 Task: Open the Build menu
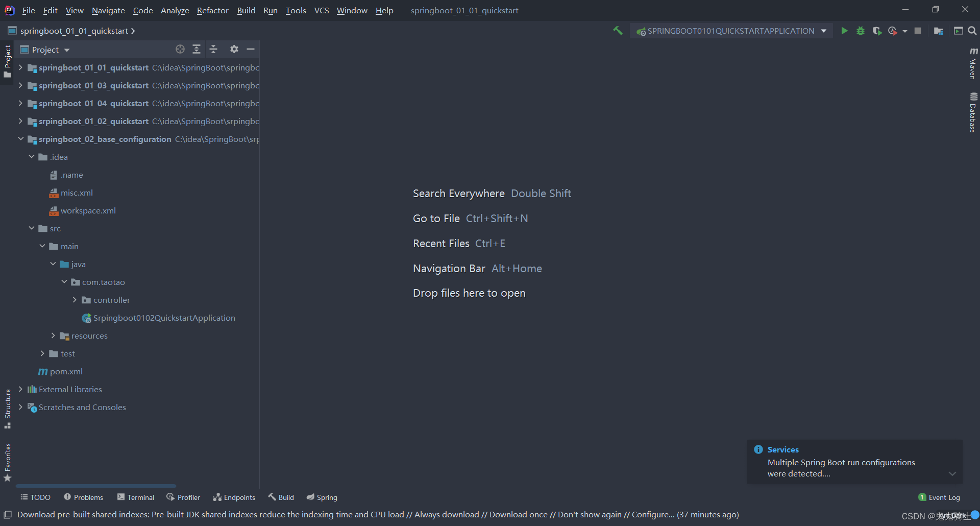pyautogui.click(x=246, y=10)
